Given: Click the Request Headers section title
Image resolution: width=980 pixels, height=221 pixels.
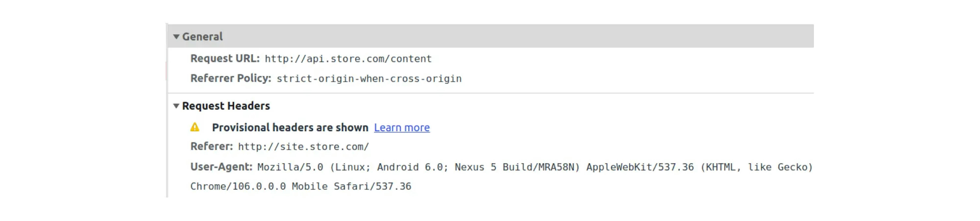Looking at the screenshot, I should tap(226, 106).
